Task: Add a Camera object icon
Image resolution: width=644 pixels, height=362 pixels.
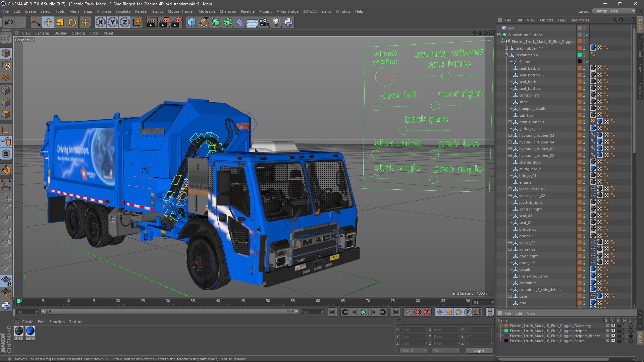Action: pyautogui.click(x=264, y=22)
